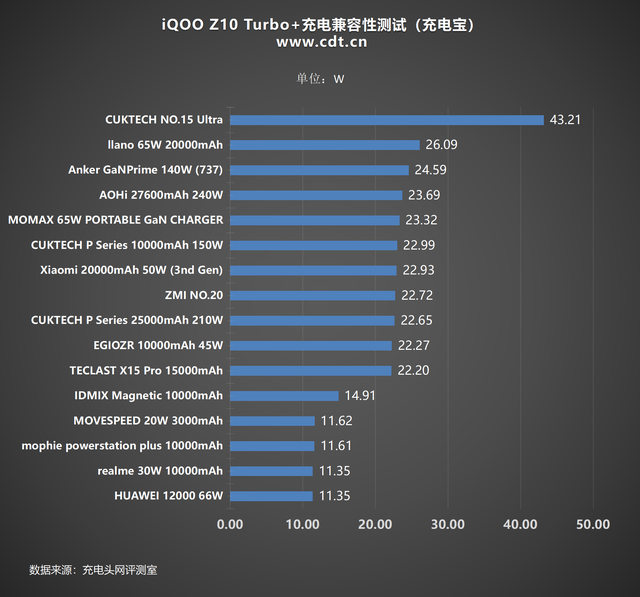The height and width of the screenshot is (597, 640).
Task: Select the MOVESPEED 20W 3000mAh label
Action: coord(148,421)
